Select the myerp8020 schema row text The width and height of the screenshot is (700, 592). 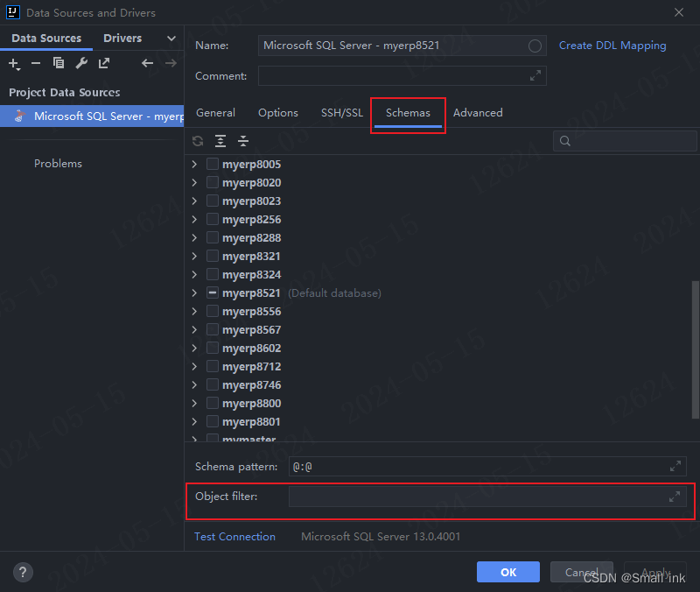(252, 183)
